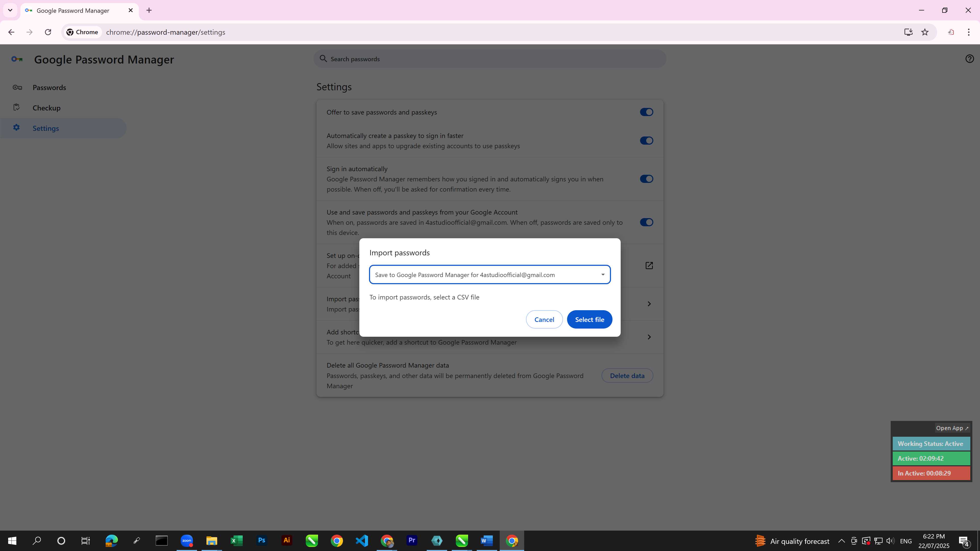
Task: Close the Google Password Manager tab
Action: point(130,10)
